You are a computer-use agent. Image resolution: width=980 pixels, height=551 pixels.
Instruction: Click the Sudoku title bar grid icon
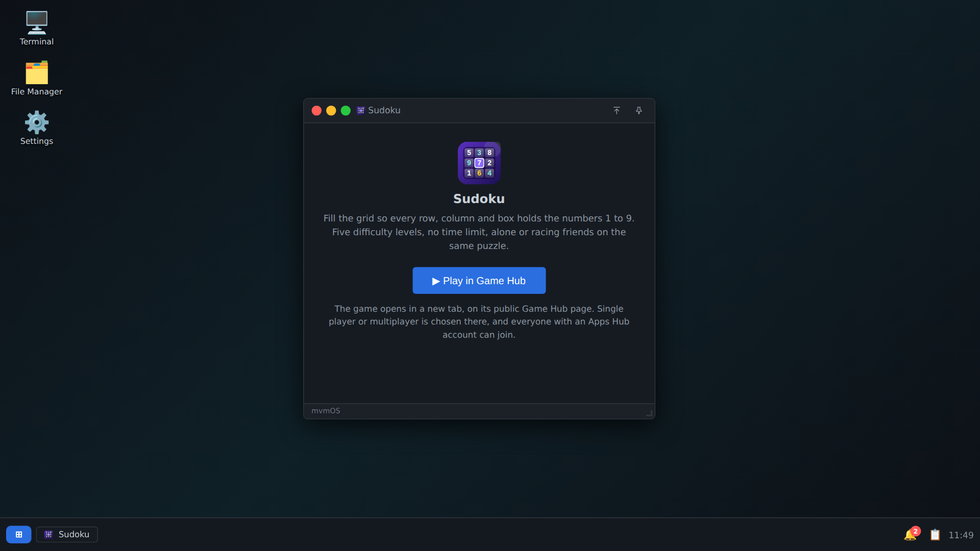360,110
